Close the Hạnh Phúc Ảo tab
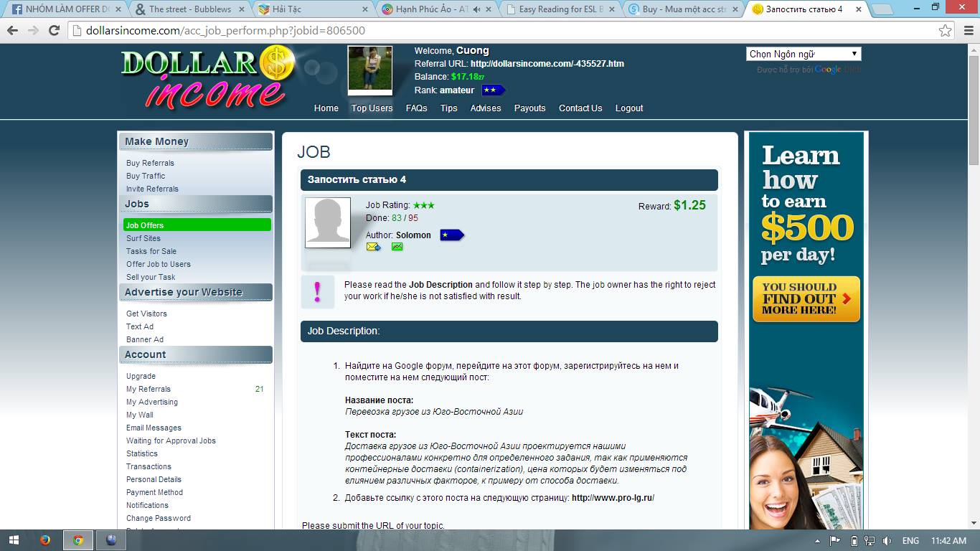The image size is (980, 551). pyautogui.click(x=489, y=9)
